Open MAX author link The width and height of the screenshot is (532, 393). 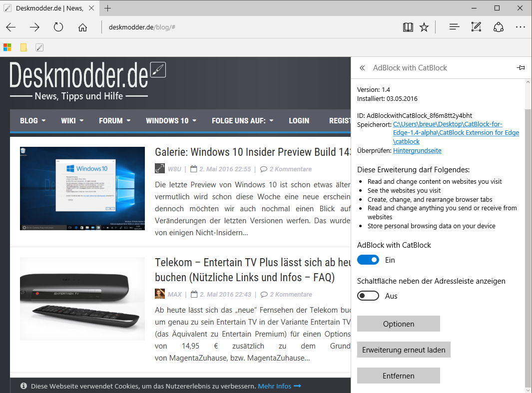(x=175, y=294)
